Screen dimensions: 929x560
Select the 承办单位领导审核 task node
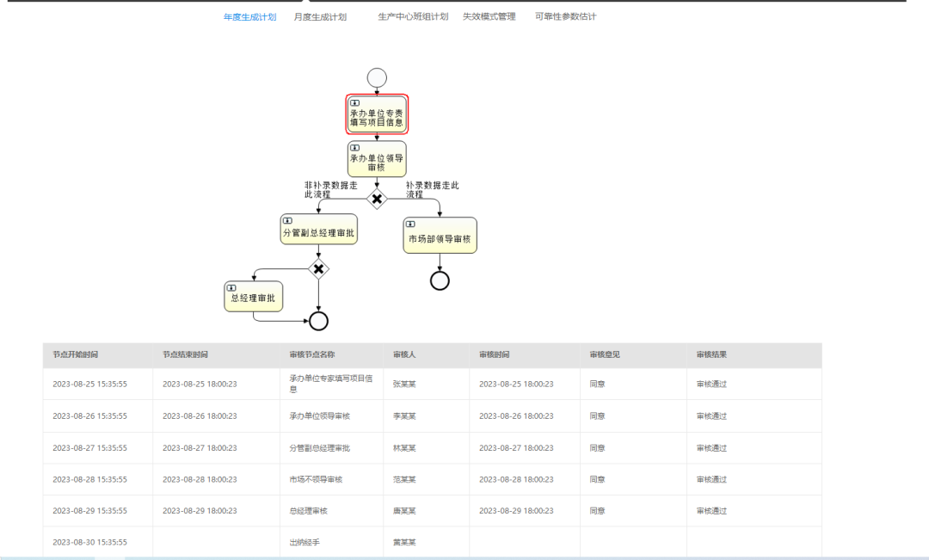click(x=377, y=159)
